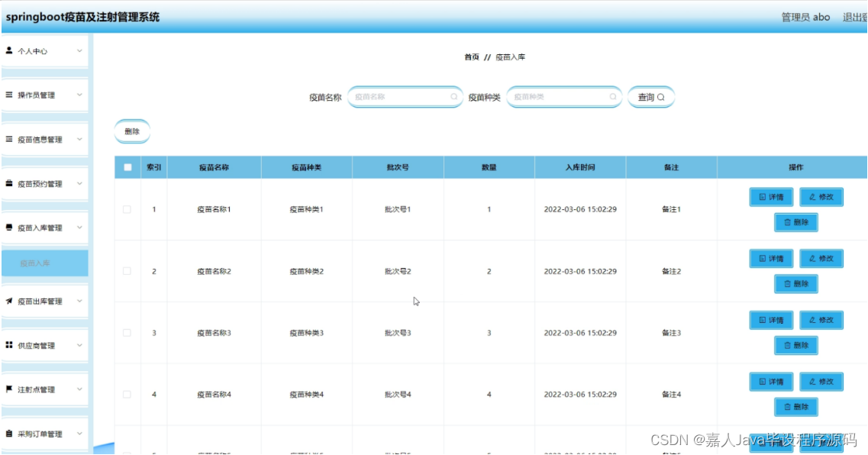Click the 删除 batch delete button above table
This screenshot has width=868, height=455.
coord(132,131)
